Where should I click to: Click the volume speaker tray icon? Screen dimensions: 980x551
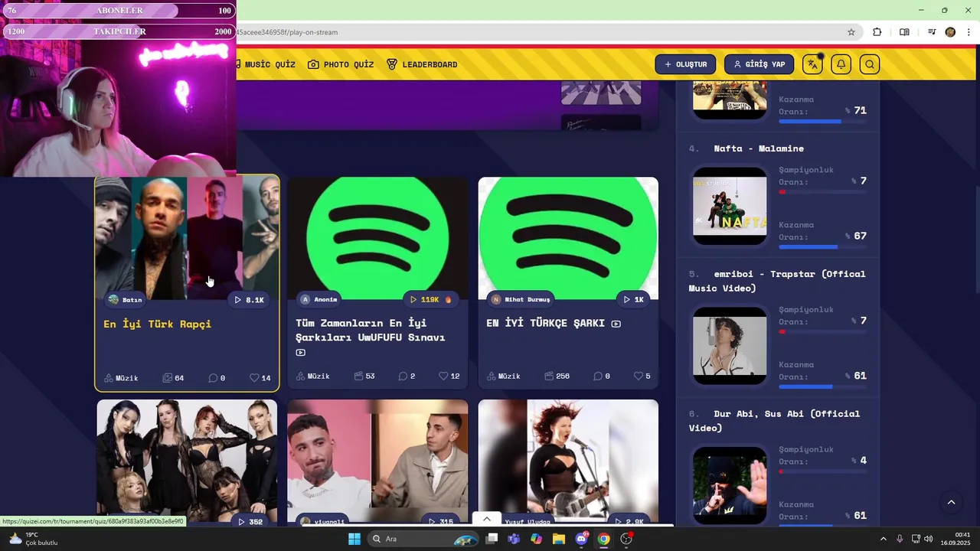pos(928,539)
